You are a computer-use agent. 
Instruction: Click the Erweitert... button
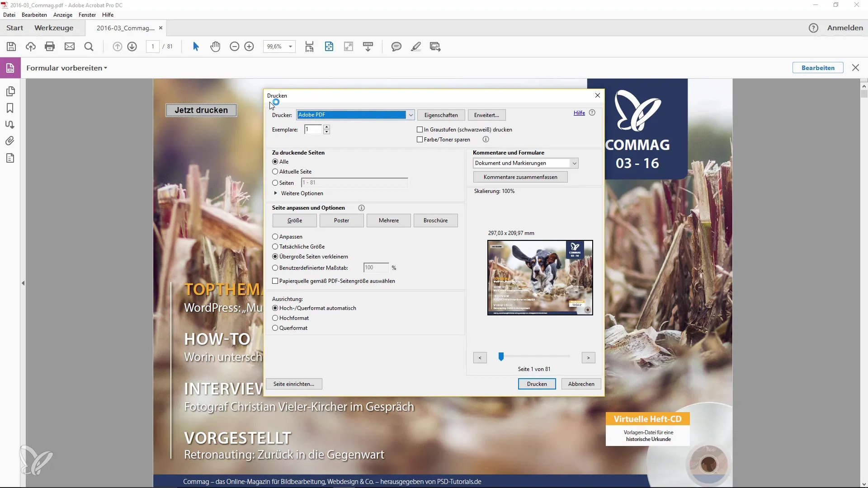486,115
